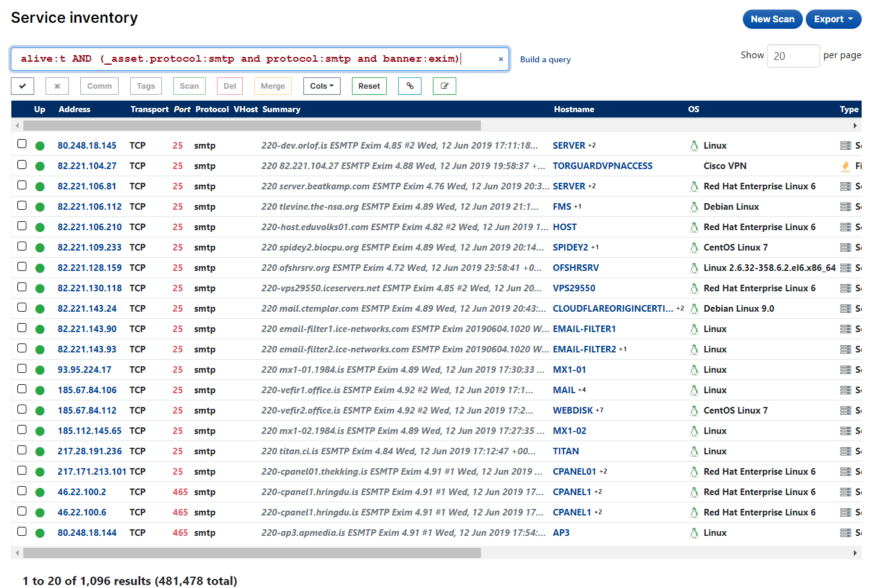Start a New Scan
This screenshot has height=588, width=873.
coord(772,19)
